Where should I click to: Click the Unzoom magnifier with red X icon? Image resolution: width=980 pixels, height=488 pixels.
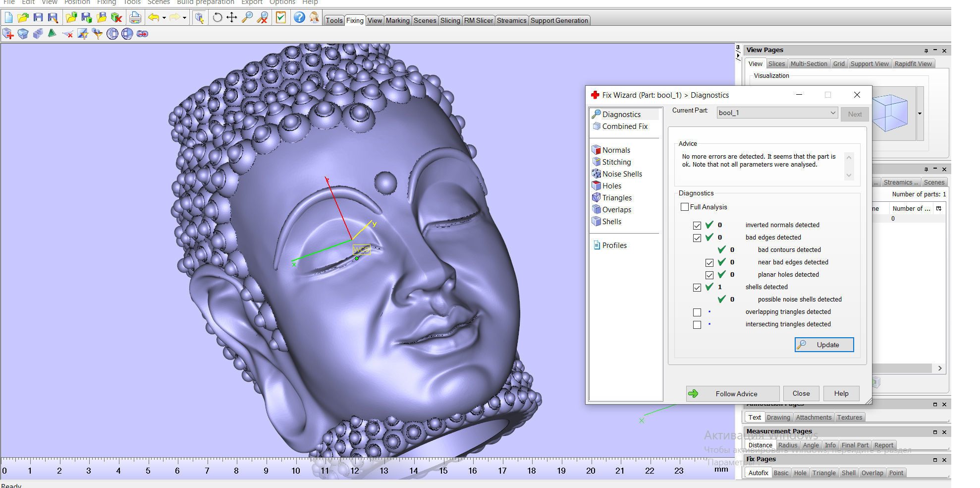(x=263, y=18)
